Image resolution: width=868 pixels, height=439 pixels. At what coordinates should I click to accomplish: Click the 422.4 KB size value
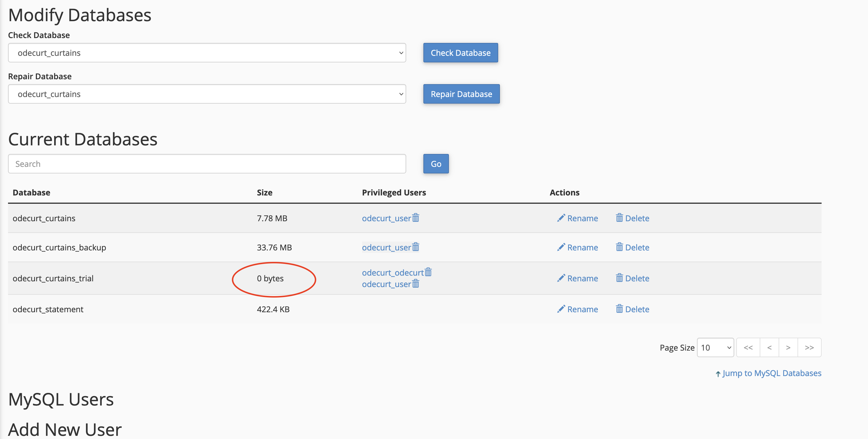pos(273,309)
